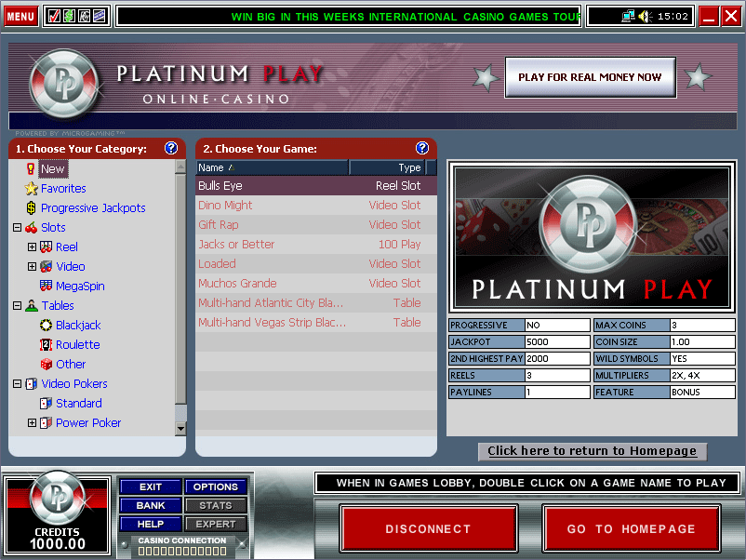Collapse the Video Pokers category tree

pos(17,383)
